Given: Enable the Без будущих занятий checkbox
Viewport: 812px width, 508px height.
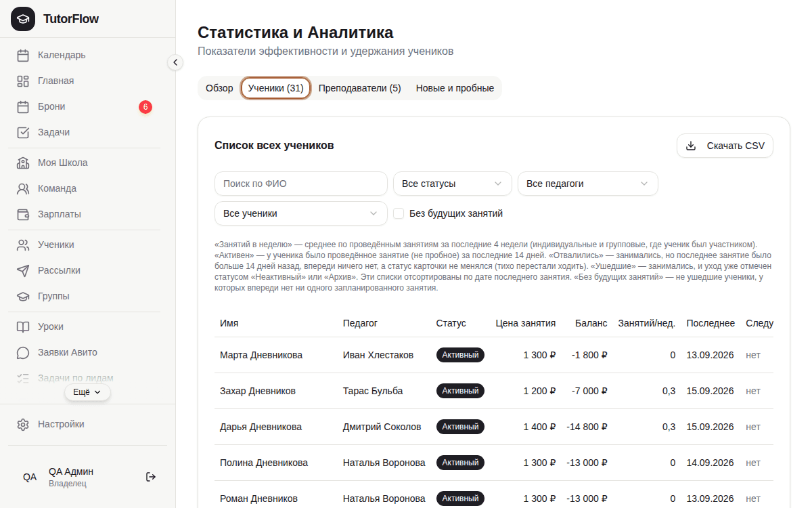Looking at the screenshot, I should [x=399, y=213].
